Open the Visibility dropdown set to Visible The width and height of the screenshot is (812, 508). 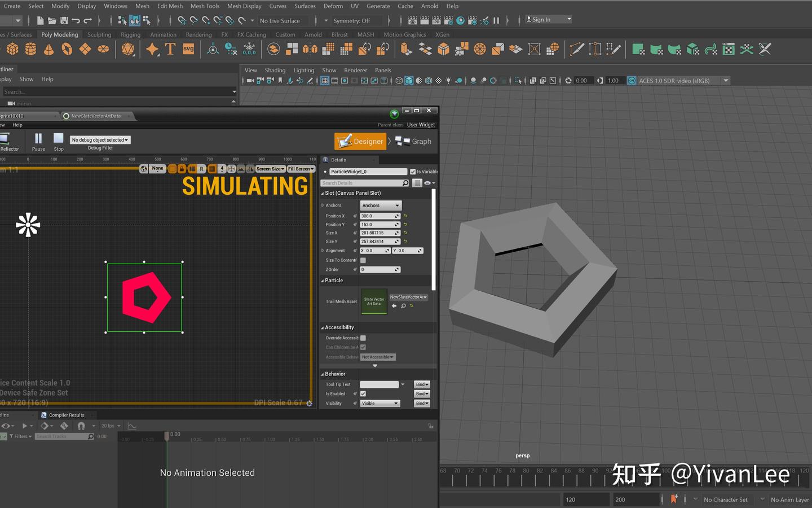pyautogui.click(x=380, y=404)
